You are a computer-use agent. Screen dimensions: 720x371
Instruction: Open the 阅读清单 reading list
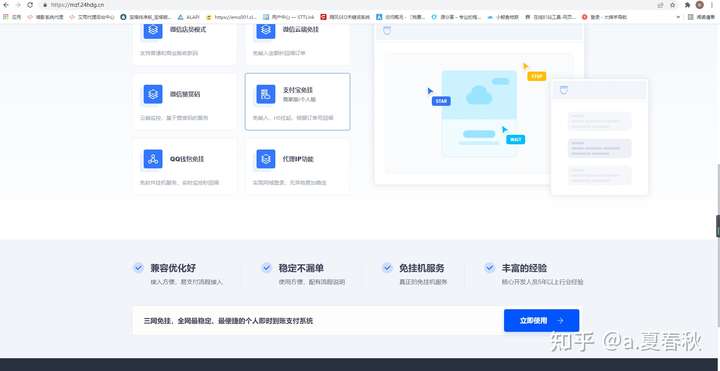click(x=702, y=17)
